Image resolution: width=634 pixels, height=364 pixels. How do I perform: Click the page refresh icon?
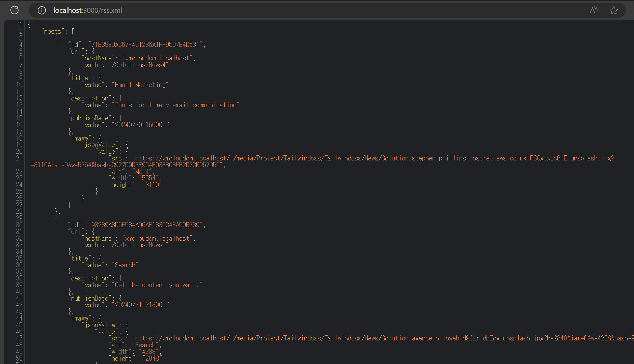pos(15,10)
